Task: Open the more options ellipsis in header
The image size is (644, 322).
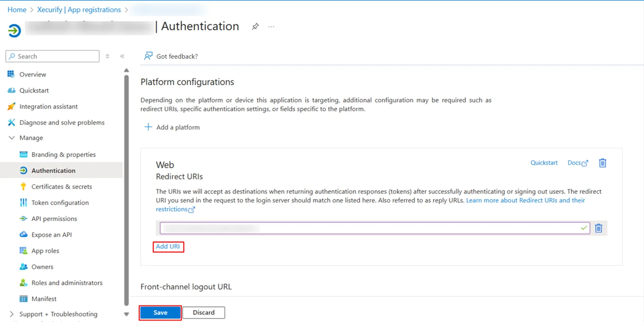Action: (x=271, y=27)
